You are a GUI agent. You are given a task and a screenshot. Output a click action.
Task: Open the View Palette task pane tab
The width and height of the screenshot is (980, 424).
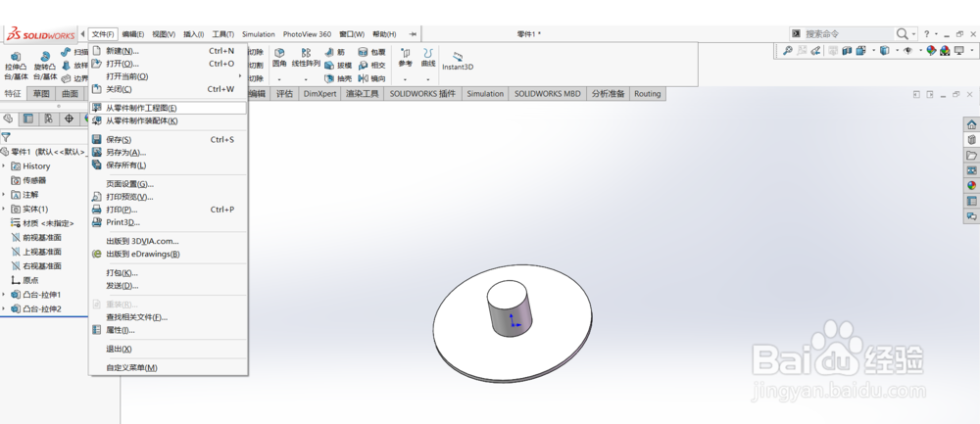click(971, 170)
